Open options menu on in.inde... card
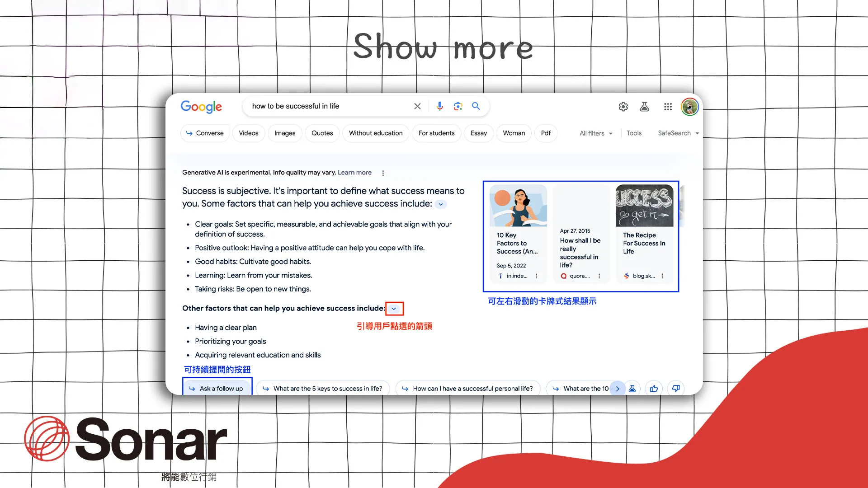The height and width of the screenshot is (488, 868). [536, 276]
